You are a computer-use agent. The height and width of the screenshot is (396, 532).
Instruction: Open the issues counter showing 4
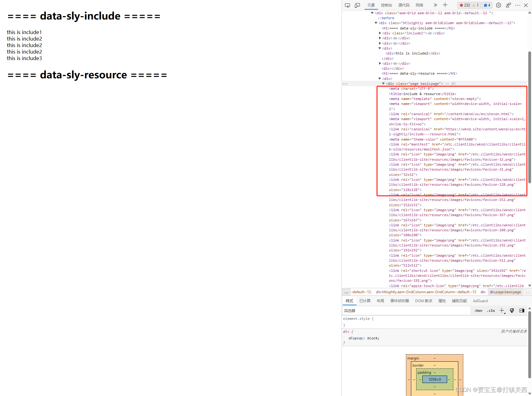487,5
